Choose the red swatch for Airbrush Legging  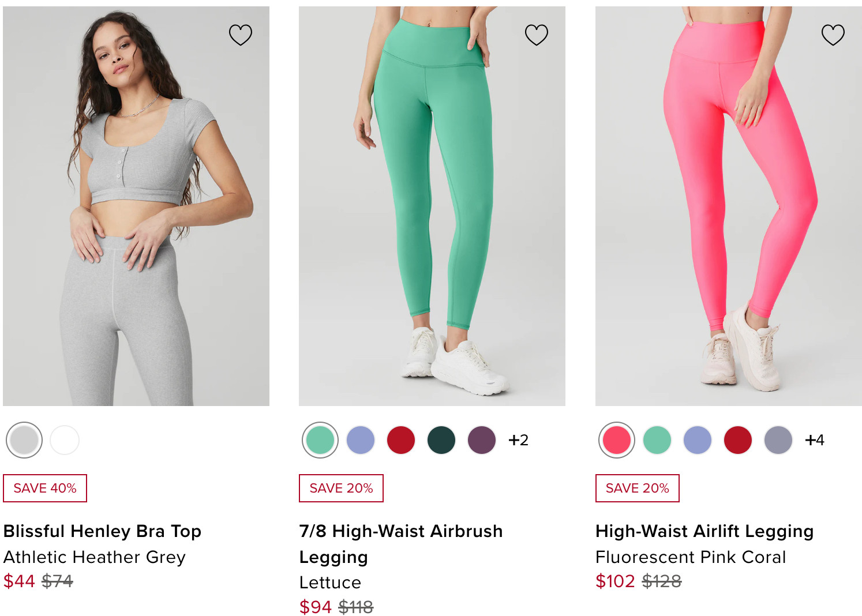[401, 440]
